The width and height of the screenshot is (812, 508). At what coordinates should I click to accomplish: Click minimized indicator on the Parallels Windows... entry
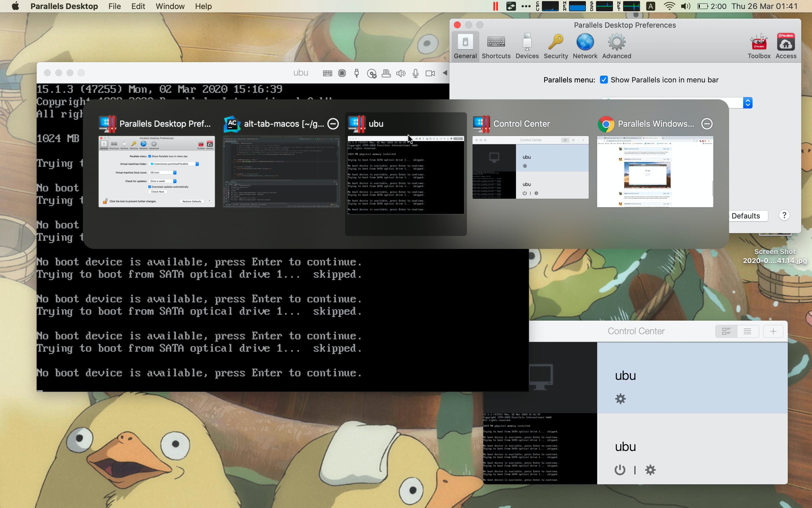[707, 124]
